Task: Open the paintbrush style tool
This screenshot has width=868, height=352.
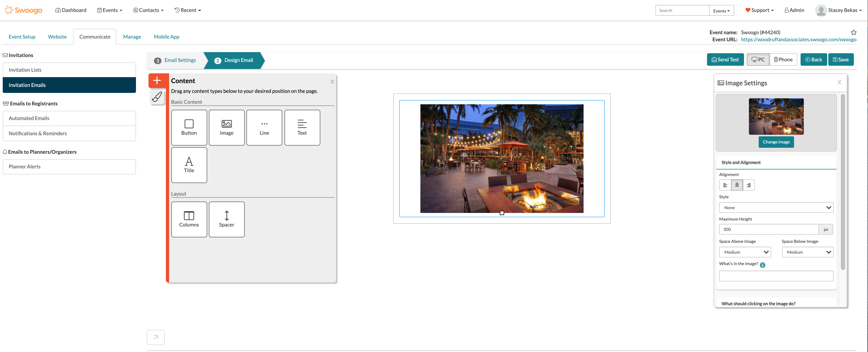Action: 157,97
